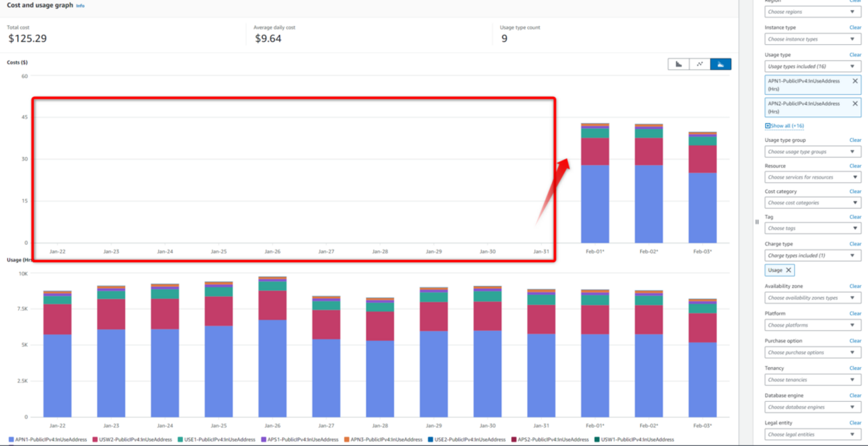868x446 pixels.
Task: Expand the Usage type group dropdown
Action: (x=813, y=152)
